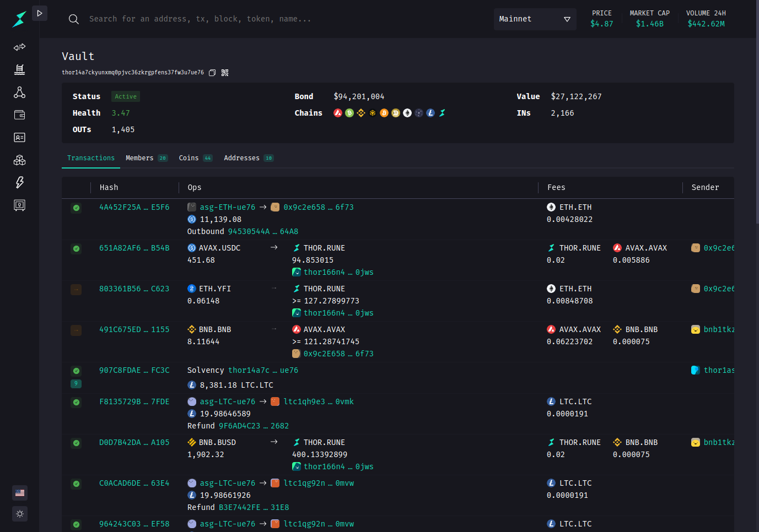This screenshot has height=532, width=759.
Task: Expand the sidebar with the play arrow button
Action: point(40,13)
